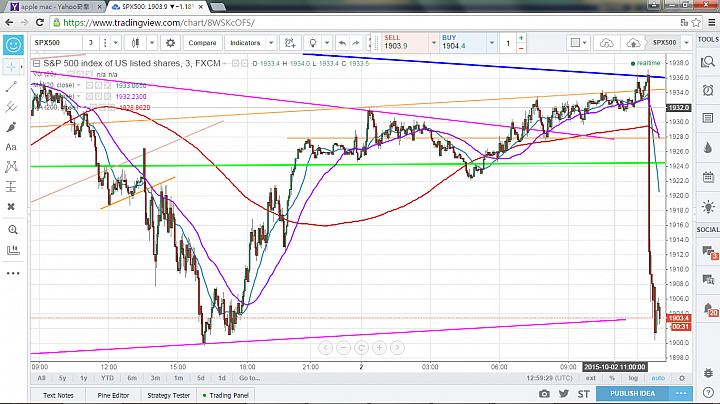
Task: Open the layout selector square dropdown
Action: (578, 43)
